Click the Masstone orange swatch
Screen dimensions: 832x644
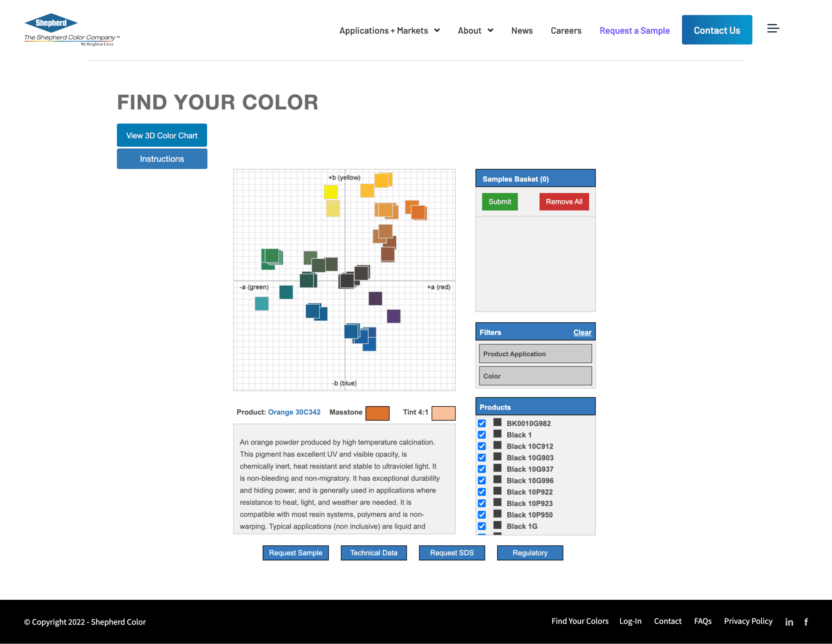[377, 413]
